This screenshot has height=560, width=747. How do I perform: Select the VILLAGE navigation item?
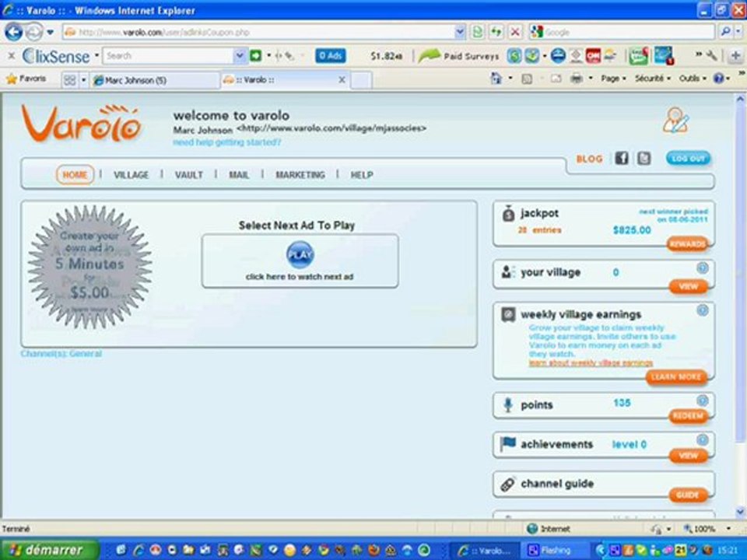(131, 175)
